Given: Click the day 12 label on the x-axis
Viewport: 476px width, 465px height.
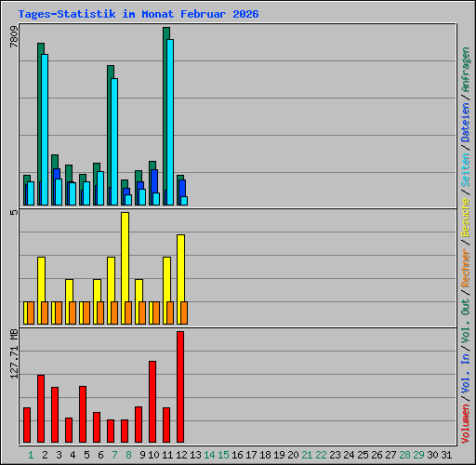Looking at the screenshot, I should point(181,455).
